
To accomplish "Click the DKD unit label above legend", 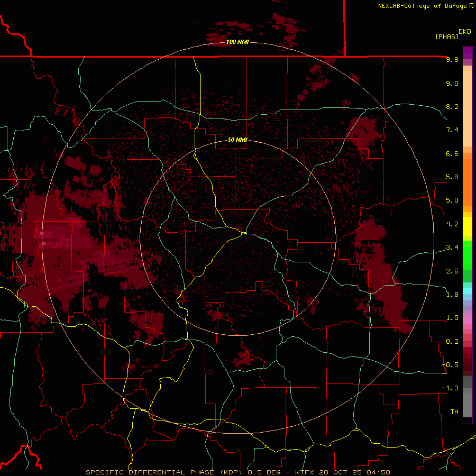I will pos(465,32).
